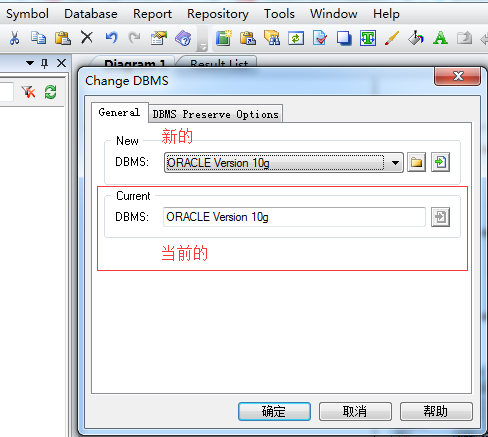488x437 pixels.
Task: Select the fill color bucket icon
Action: point(416,38)
